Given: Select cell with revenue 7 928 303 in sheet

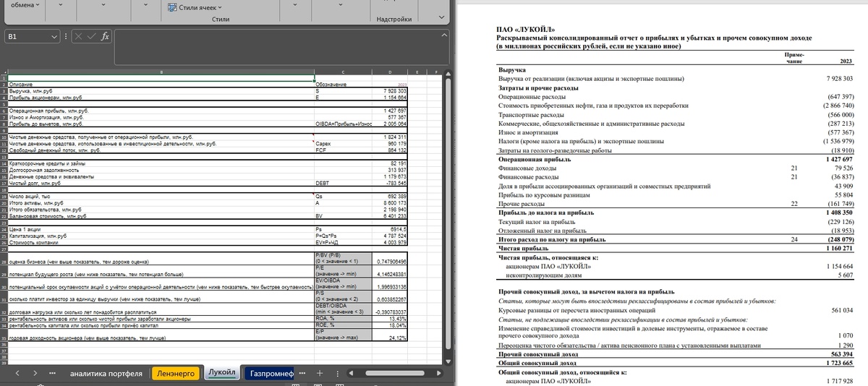Looking at the screenshot, I should 391,90.
